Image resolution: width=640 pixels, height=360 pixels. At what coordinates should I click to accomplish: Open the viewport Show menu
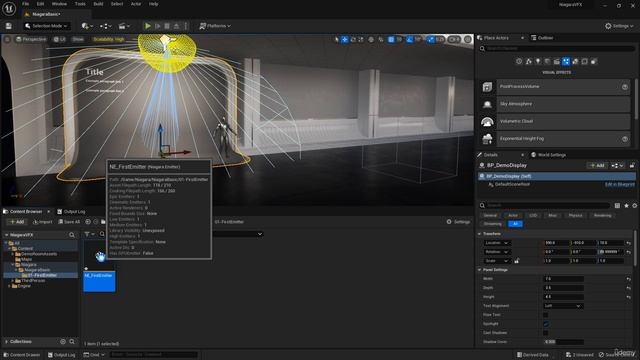[x=78, y=39]
